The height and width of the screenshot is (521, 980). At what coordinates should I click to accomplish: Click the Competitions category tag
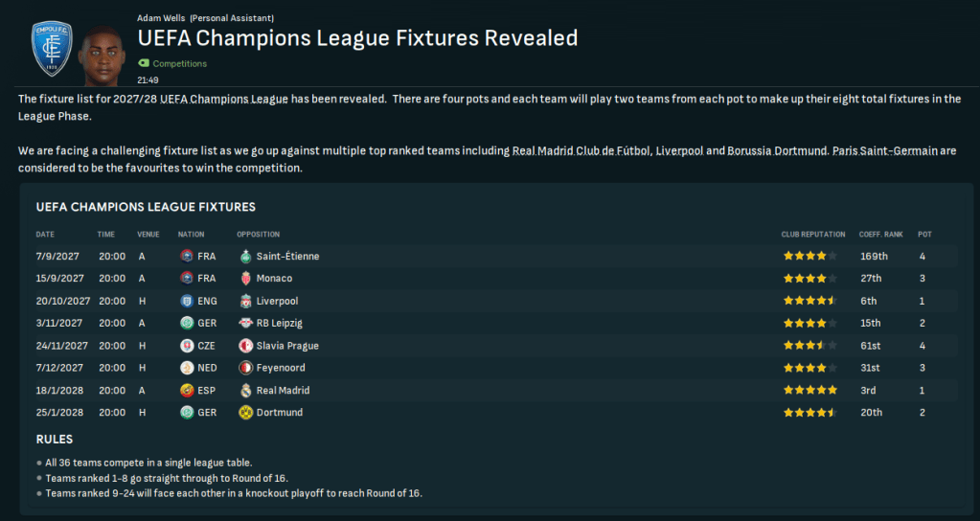point(179,63)
